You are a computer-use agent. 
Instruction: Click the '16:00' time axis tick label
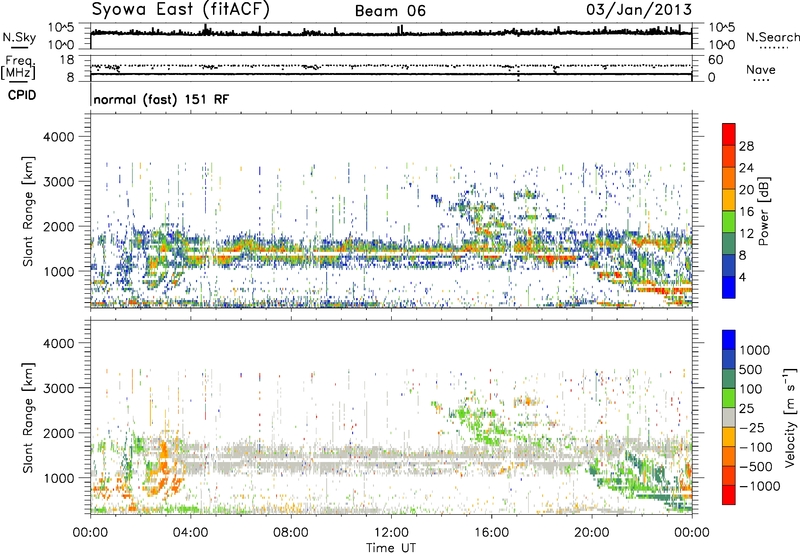coord(491,533)
